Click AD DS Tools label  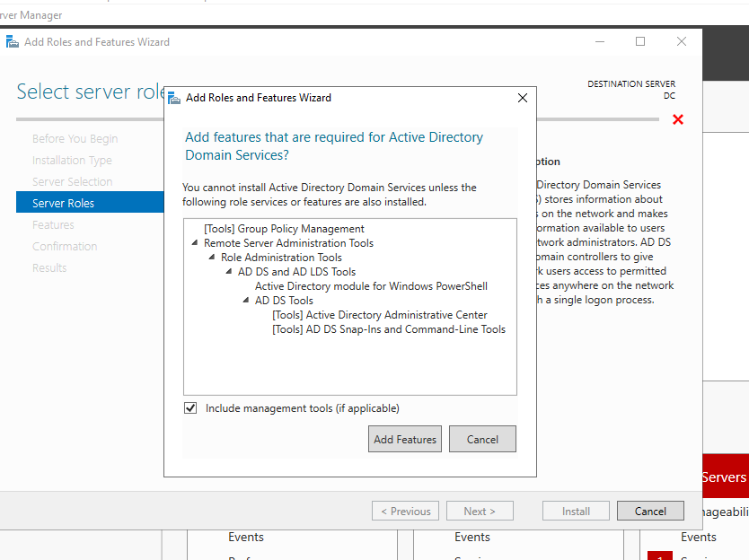click(x=284, y=301)
